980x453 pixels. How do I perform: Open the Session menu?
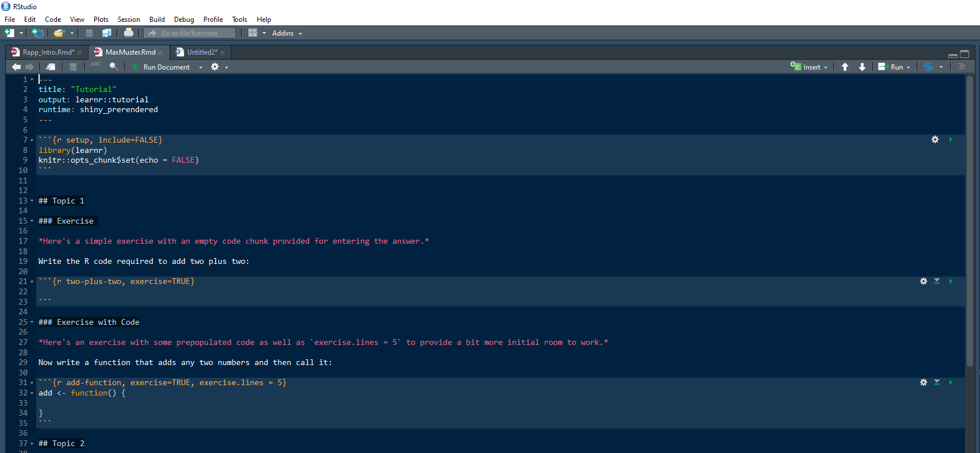(x=129, y=19)
